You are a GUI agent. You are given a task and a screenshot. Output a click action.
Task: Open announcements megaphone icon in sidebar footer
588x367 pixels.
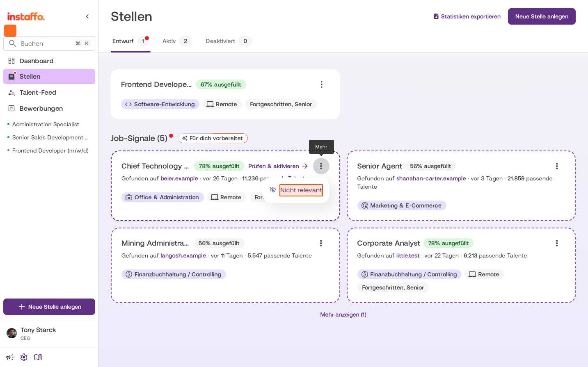[x=10, y=357]
